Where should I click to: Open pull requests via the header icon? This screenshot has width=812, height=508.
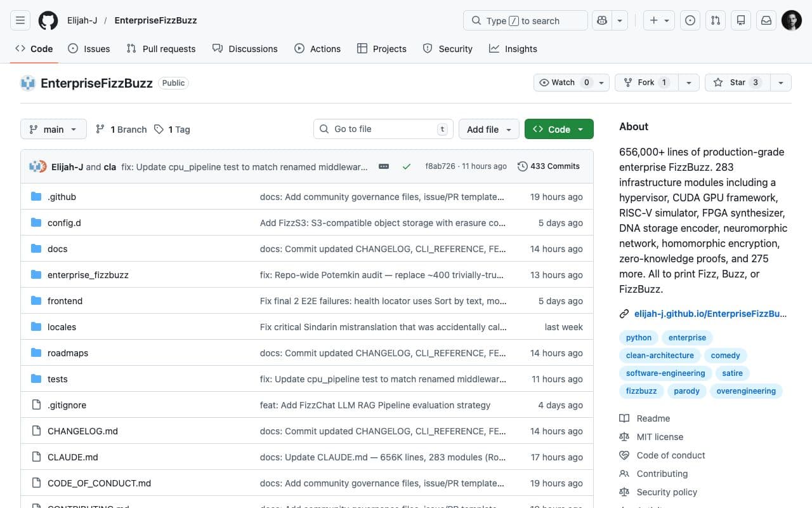[715, 20]
